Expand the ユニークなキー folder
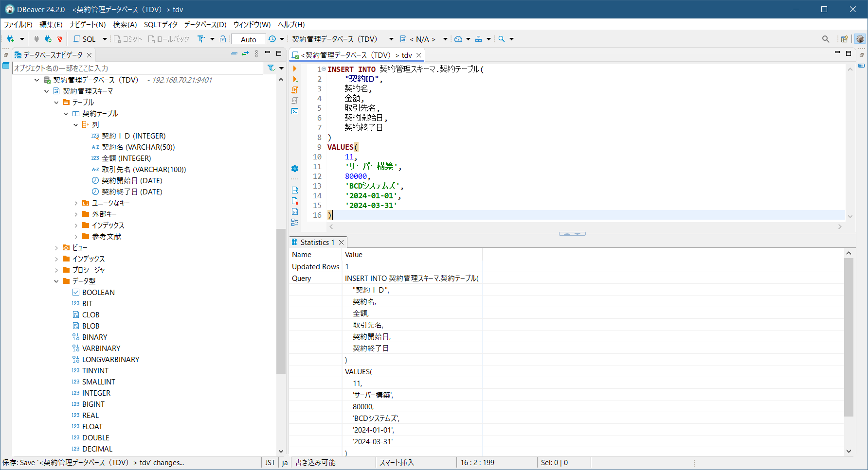Screen dimensions: 868x470 (76, 203)
